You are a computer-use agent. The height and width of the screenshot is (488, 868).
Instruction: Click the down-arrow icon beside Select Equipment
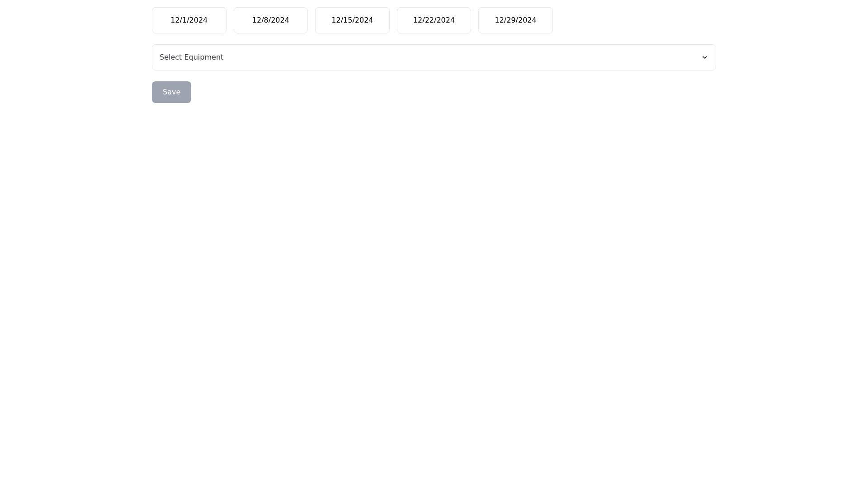coord(704,57)
